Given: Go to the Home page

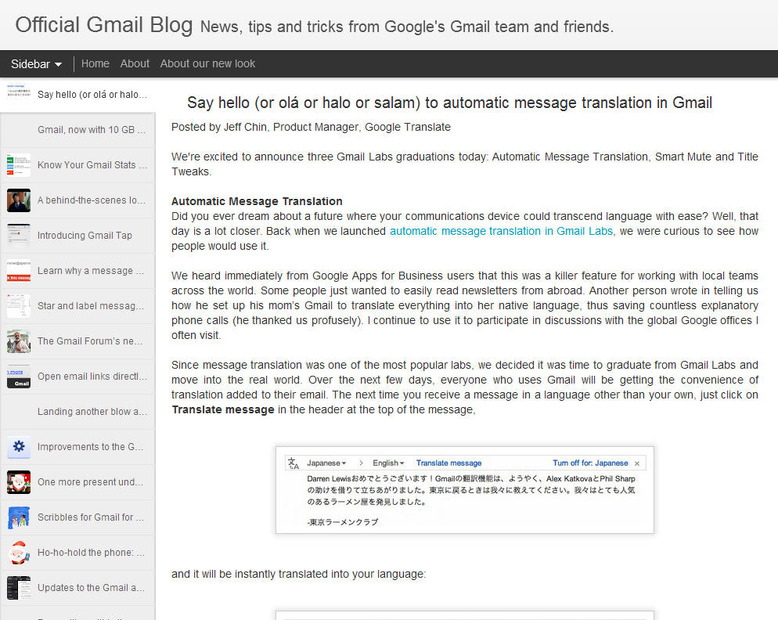Looking at the screenshot, I should pos(95,63).
